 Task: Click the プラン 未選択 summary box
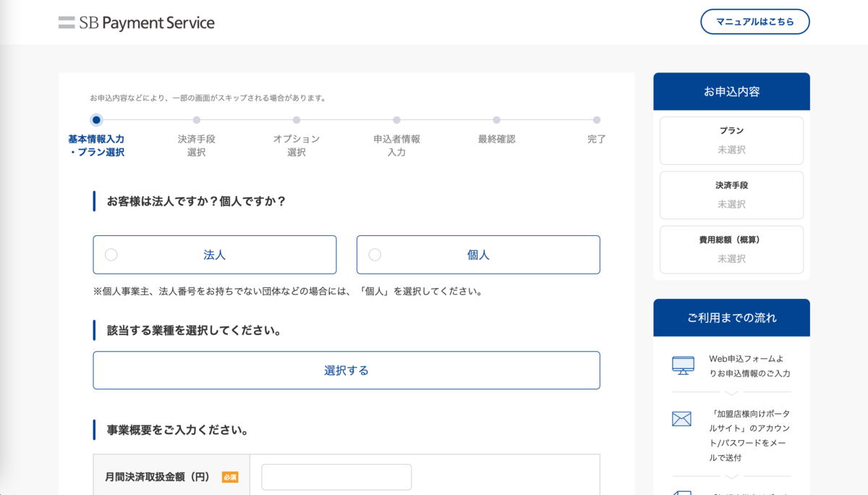(x=731, y=140)
